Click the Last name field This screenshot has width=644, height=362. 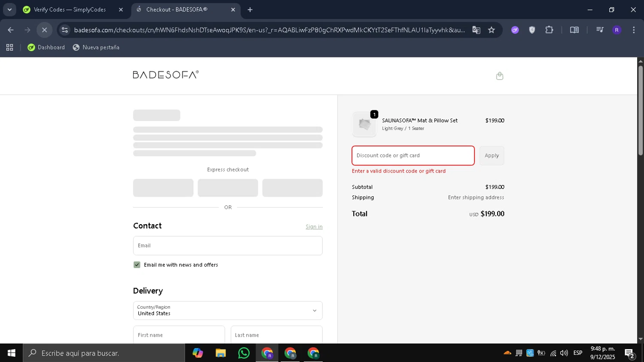tap(276, 335)
